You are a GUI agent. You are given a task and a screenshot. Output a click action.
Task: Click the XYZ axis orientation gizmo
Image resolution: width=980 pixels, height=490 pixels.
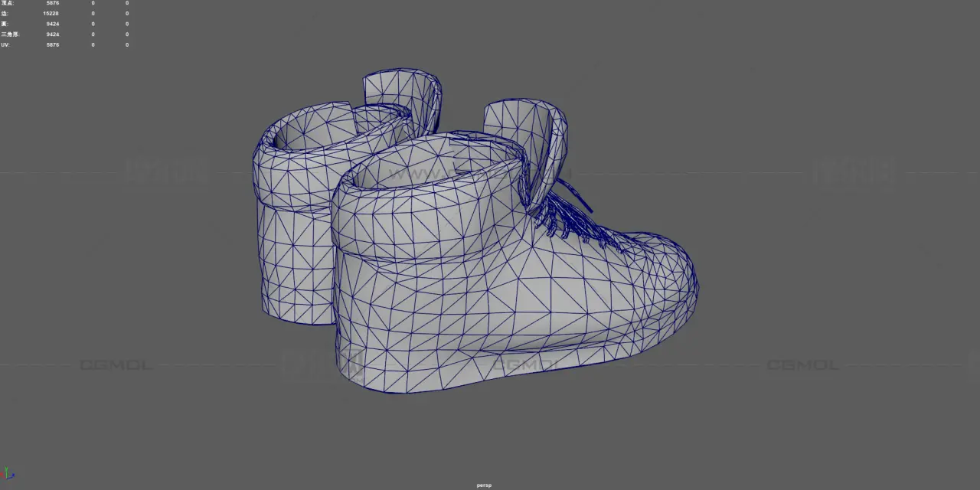(x=8, y=475)
